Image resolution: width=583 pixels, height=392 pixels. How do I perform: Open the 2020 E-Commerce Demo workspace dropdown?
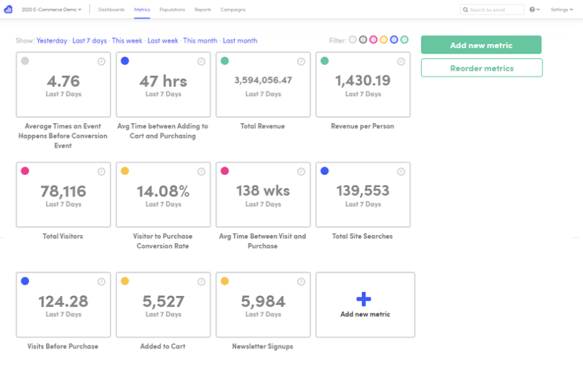(x=51, y=10)
